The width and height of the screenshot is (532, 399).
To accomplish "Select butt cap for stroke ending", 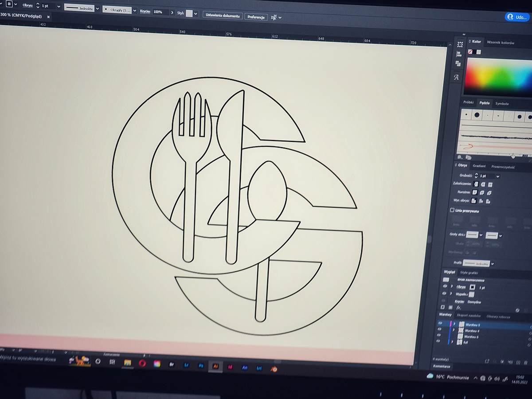I will (475, 184).
